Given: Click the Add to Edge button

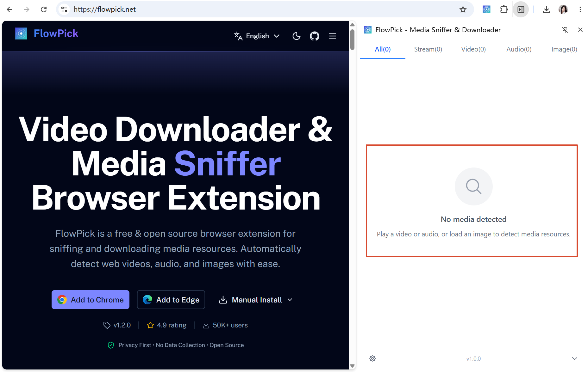Looking at the screenshot, I should tap(171, 300).
